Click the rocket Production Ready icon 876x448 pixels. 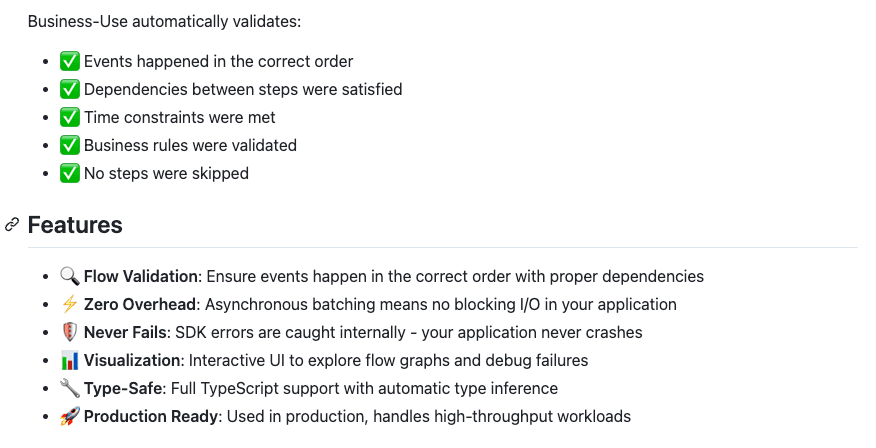[x=69, y=416]
